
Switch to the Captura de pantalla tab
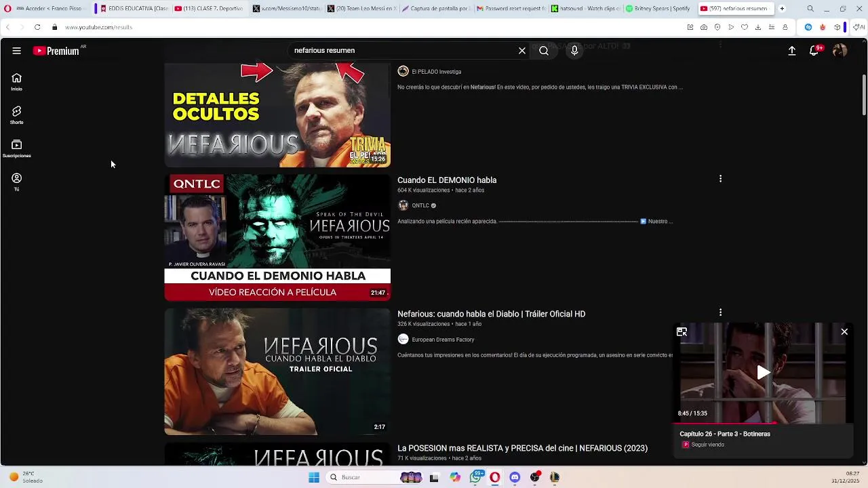(x=435, y=9)
